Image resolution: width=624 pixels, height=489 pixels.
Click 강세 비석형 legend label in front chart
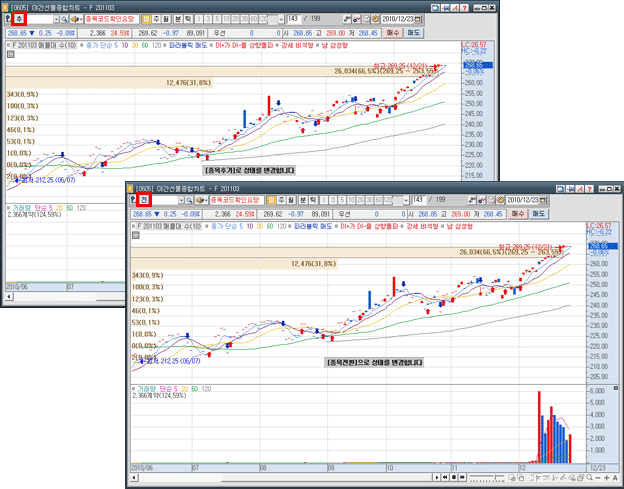(422, 226)
